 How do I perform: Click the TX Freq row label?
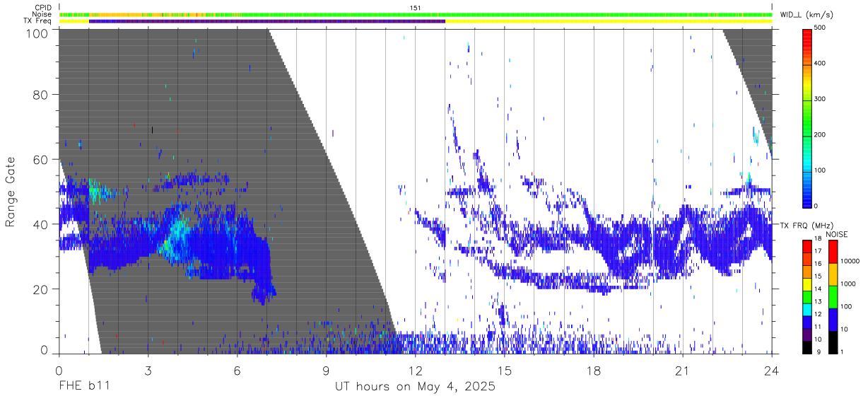coord(37,21)
